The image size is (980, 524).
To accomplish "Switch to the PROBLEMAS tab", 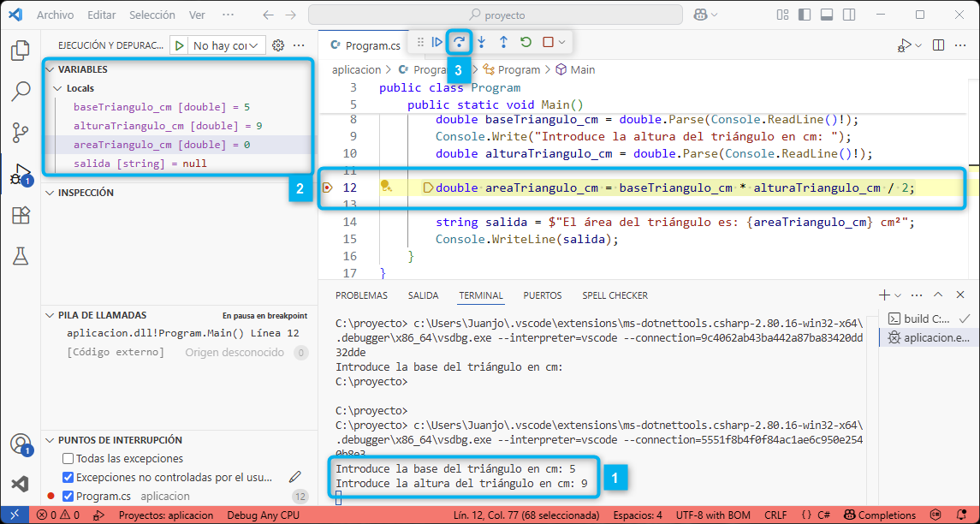I will (x=361, y=295).
